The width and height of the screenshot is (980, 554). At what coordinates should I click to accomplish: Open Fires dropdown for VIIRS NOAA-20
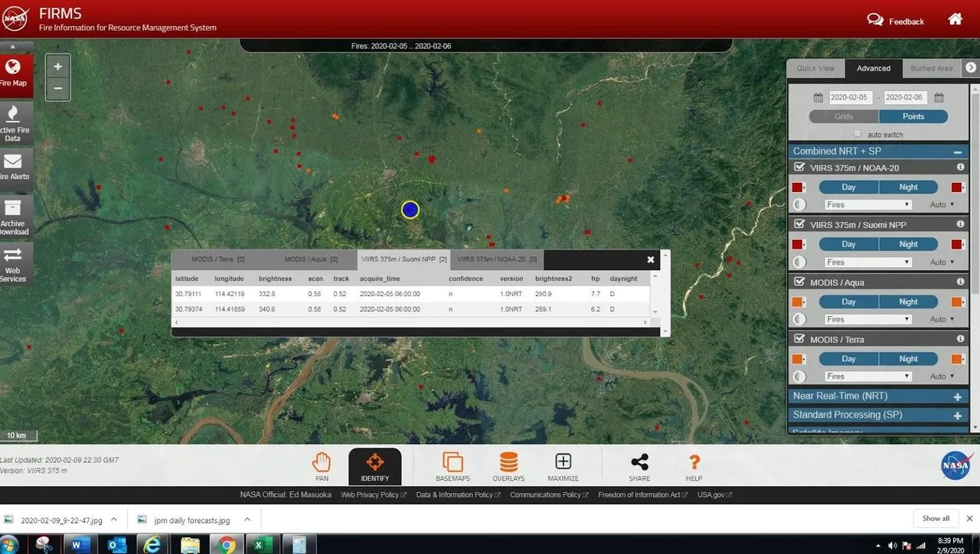[867, 204]
